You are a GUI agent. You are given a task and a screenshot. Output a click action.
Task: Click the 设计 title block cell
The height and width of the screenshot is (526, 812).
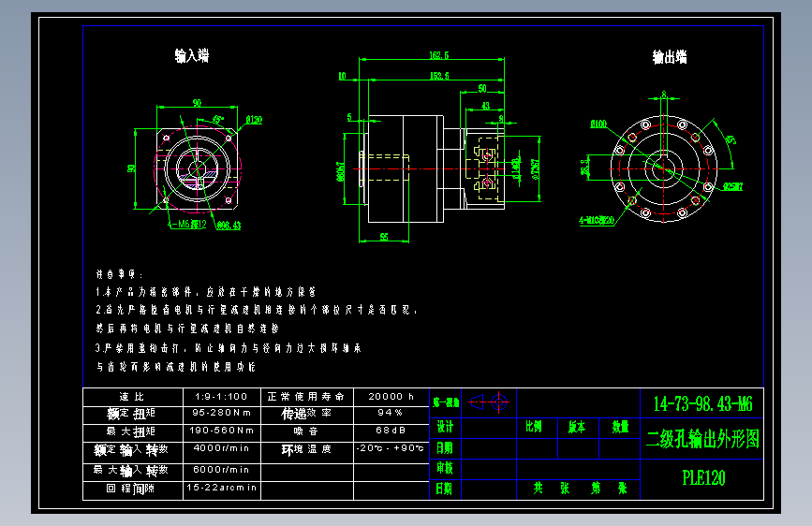[445, 428]
